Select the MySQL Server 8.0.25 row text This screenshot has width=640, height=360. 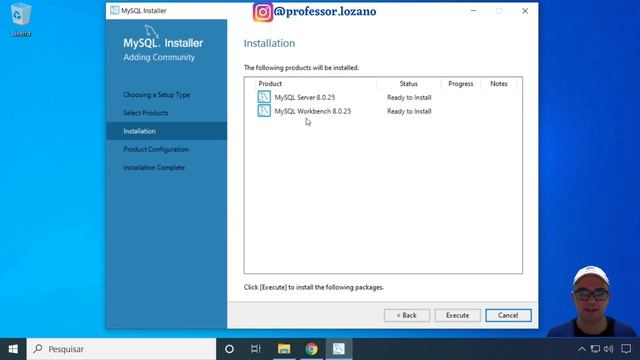pyautogui.click(x=304, y=98)
